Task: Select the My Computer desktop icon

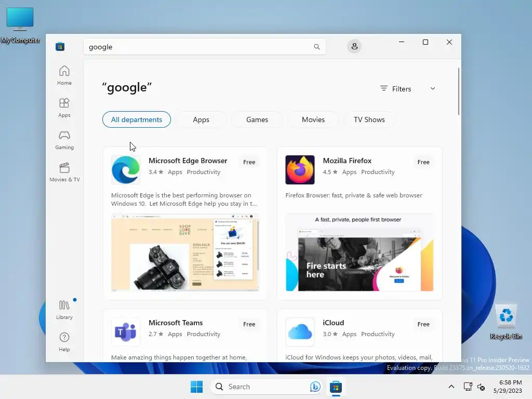Action: pos(20,25)
